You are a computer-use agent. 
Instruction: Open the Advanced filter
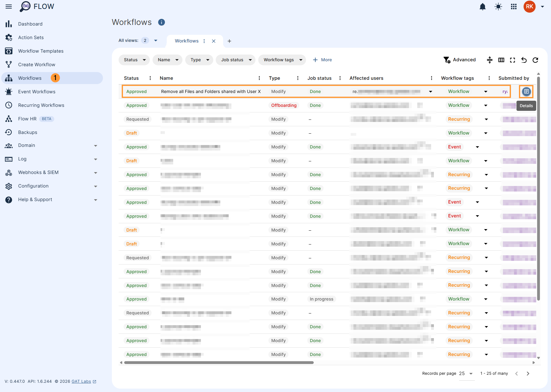click(x=459, y=60)
